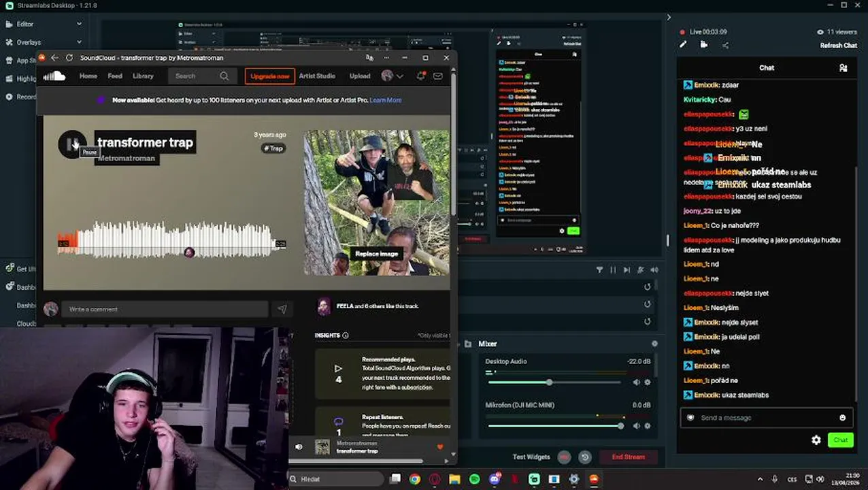Open the Trap genre tag

[x=273, y=148]
